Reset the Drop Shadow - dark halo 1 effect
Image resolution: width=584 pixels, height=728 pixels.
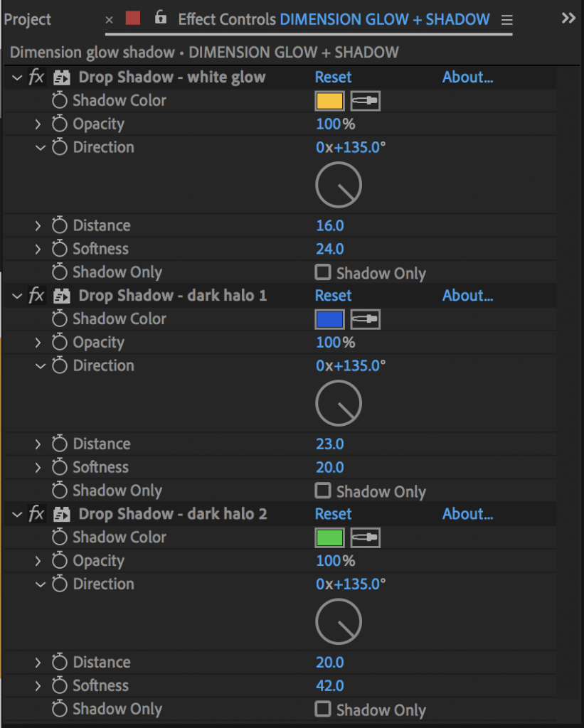click(333, 296)
